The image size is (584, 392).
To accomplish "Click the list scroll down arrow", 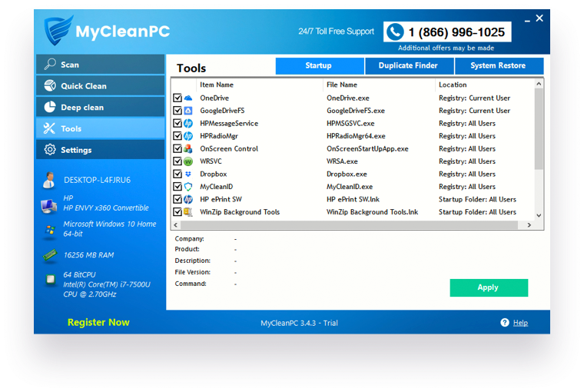I will click(x=539, y=215).
